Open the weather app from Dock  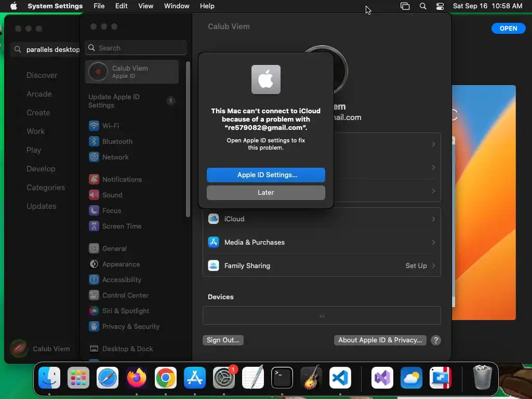pos(411,378)
